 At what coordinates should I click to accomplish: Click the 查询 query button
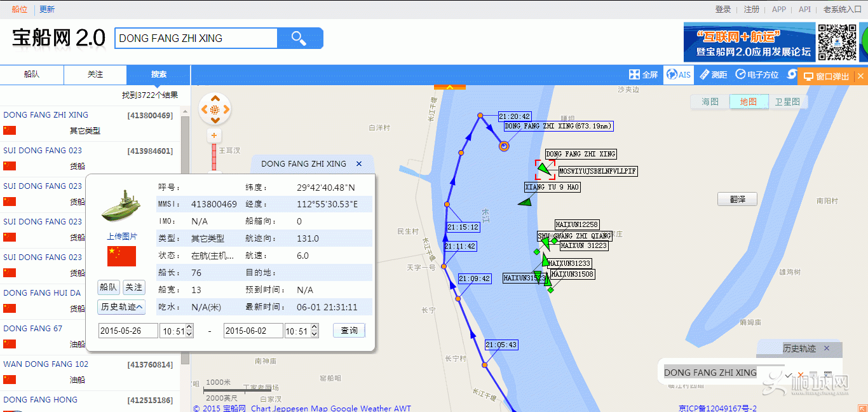[349, 331]
